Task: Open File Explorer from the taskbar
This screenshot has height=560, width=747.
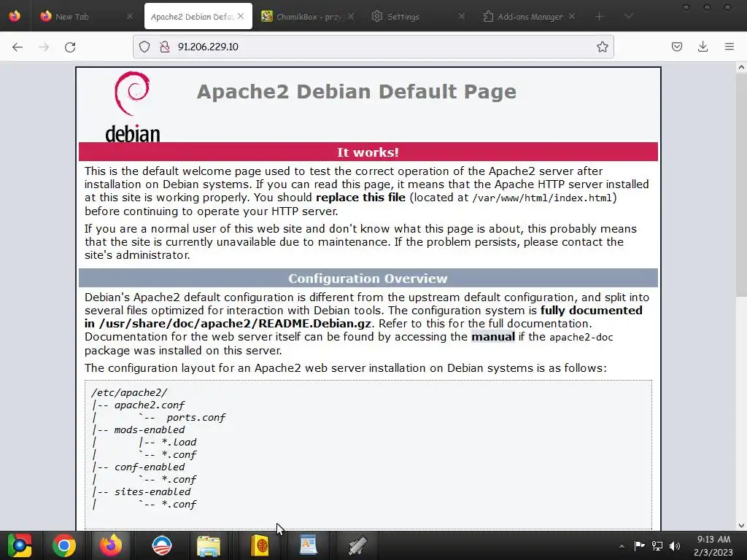Action: (x=208, y=545)
